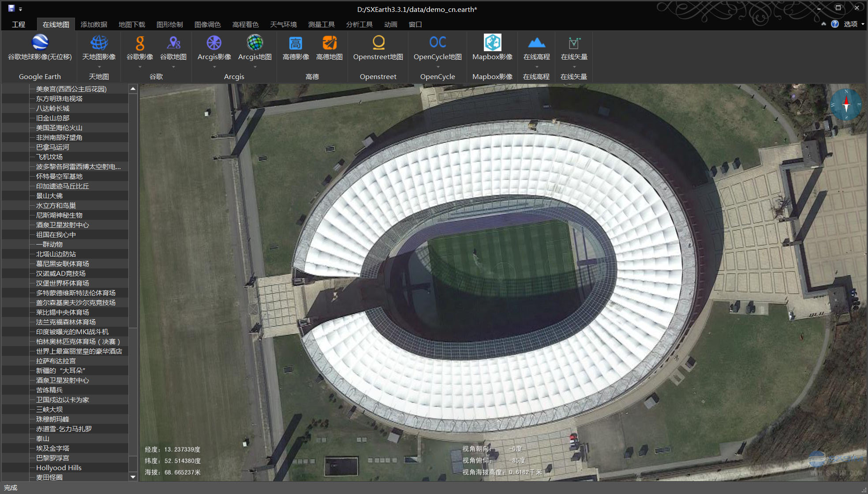Select 巴拿马运河 bookmark
The width and height of the screenshot is (868, 494).
[53, 147]
